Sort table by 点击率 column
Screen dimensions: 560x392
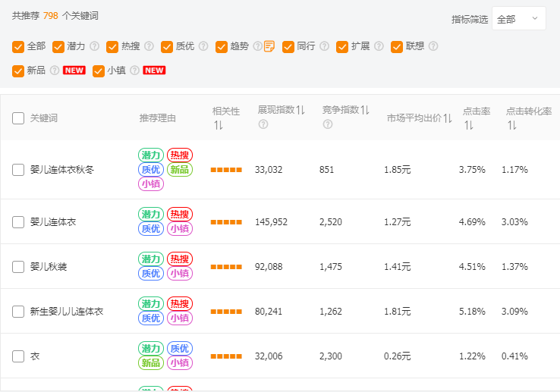pos(469,124)
